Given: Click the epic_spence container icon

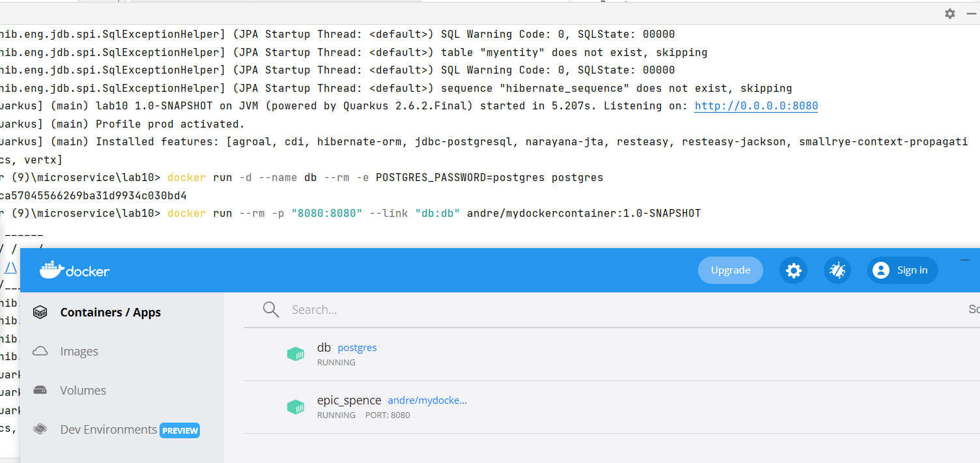Looking at the screenshot, I should pyautogui.click(x=296, y=407).
